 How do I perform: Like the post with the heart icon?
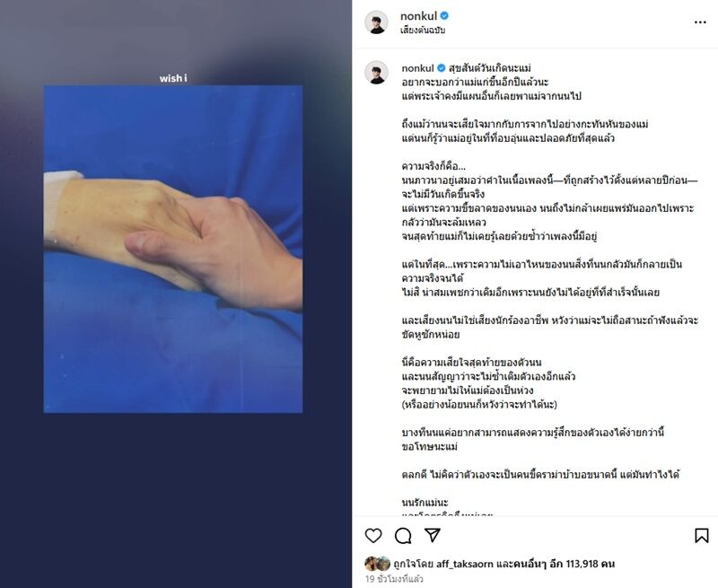point(373,535)
